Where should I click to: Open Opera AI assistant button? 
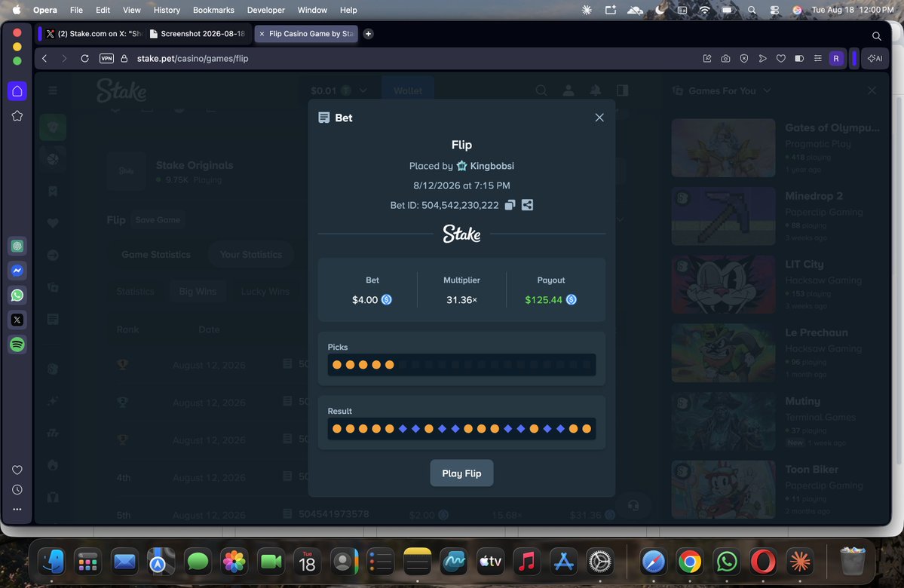pyautogui.click(x=875, y=58)
